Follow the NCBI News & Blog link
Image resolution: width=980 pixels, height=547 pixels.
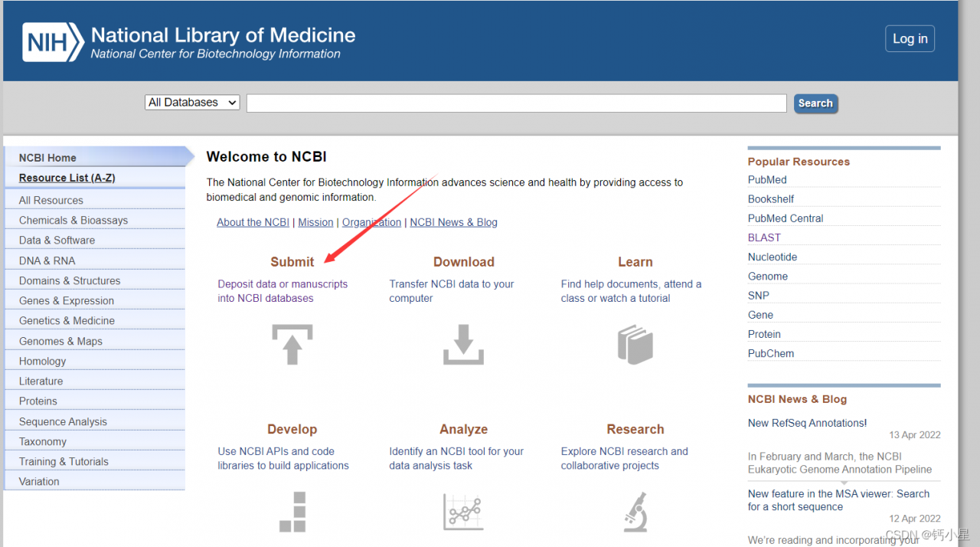coord(453,222)
